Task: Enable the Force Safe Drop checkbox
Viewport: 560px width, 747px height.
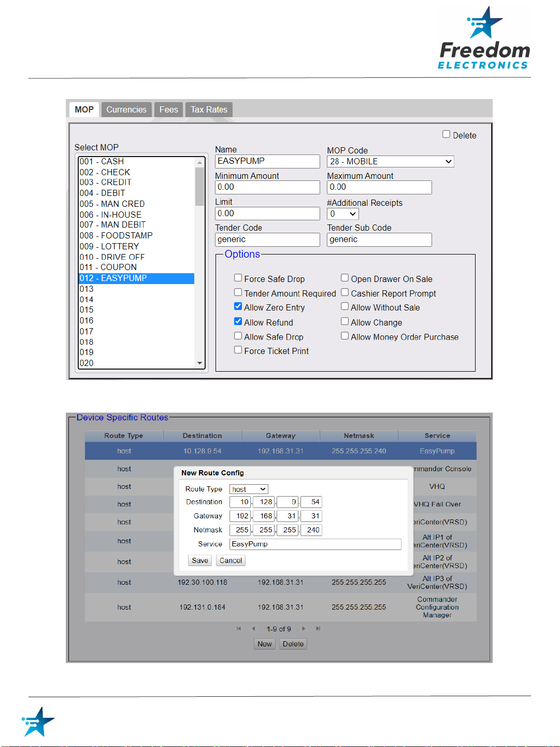Action: 238,278
